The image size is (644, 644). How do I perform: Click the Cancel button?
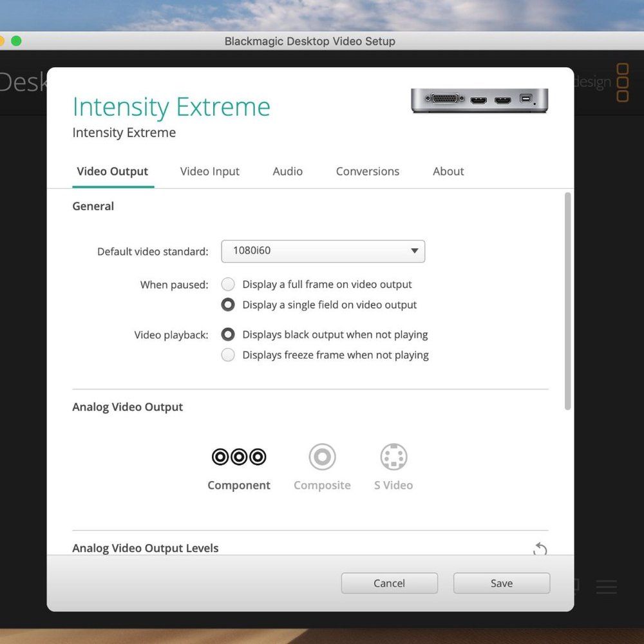click(390, 583)
